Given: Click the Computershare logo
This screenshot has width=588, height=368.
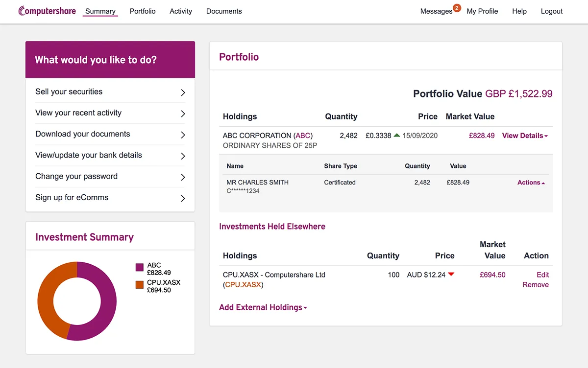Looking at the screenshot, I should 47,10.
